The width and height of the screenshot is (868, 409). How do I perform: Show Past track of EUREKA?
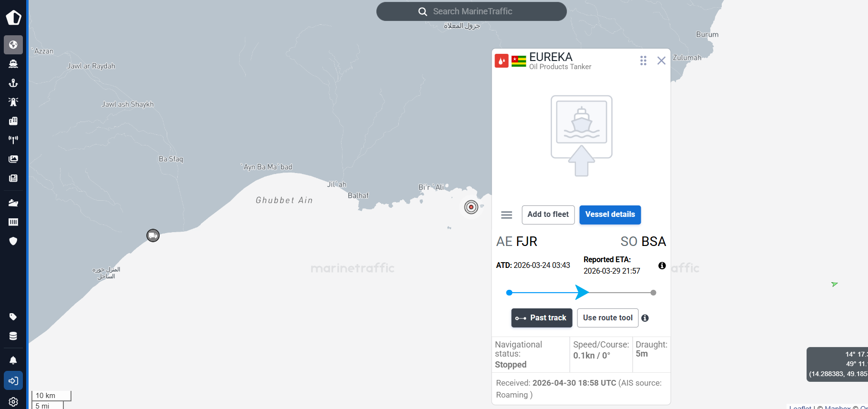coord(542,318)
